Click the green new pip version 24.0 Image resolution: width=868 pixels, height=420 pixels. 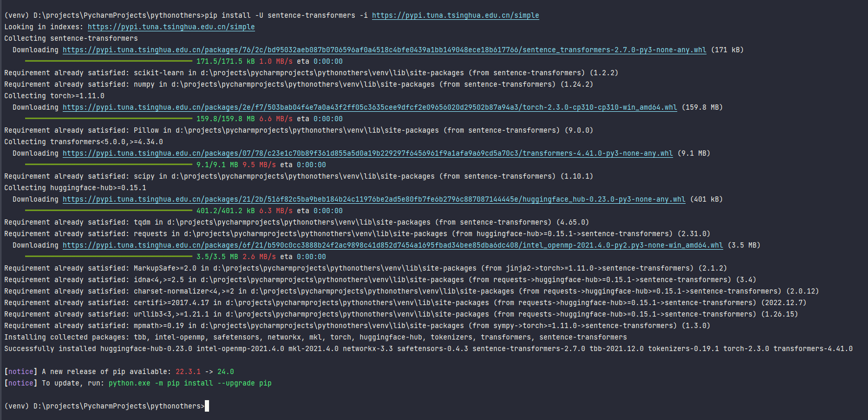point(225,372)
